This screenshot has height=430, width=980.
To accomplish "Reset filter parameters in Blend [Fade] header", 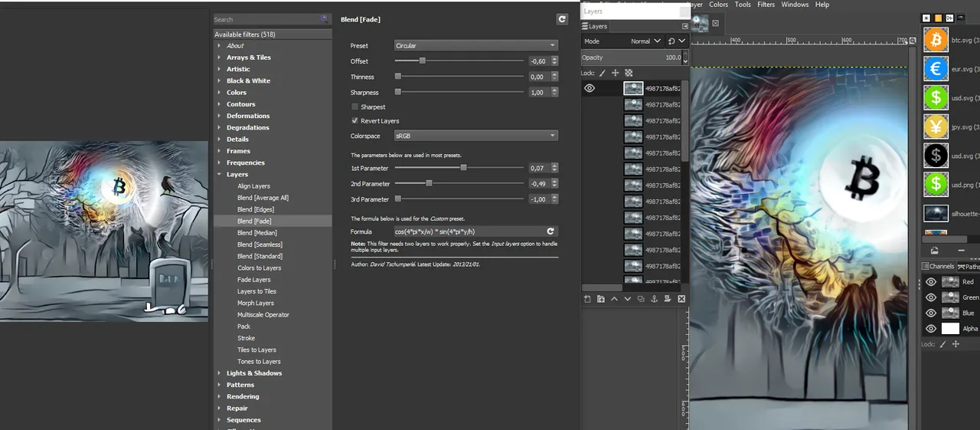I will [x=562, y=19].
